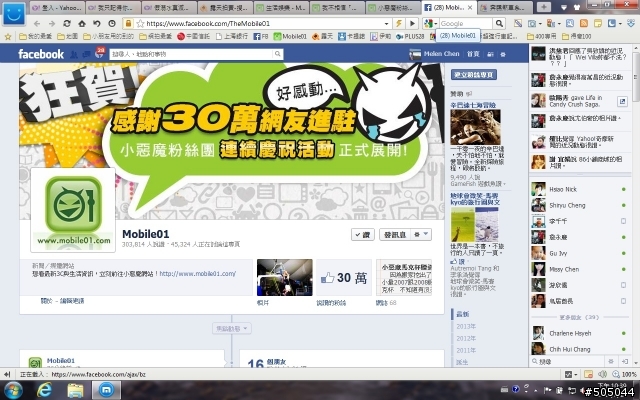
Task: Click the magnifier icon of the Google search box
Action: point(499,23)
